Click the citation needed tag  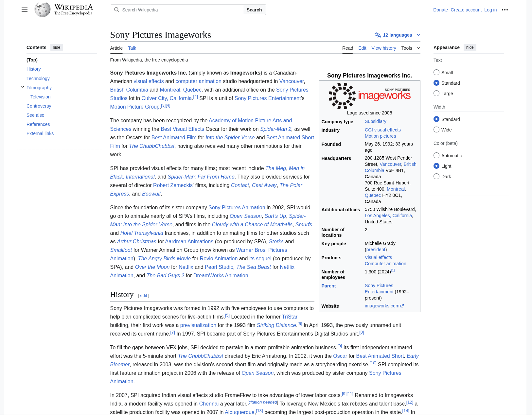click(263, 402)
